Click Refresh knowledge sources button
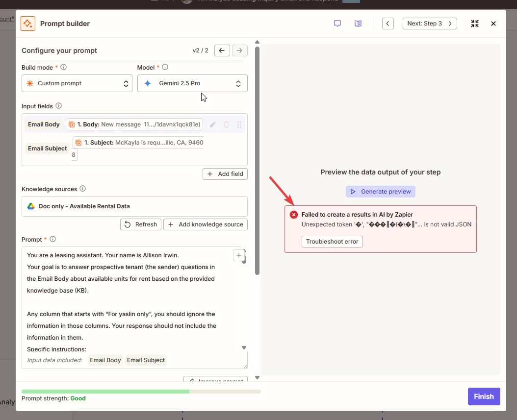The width and height of the screenshot is (517, 420). [x=141, y=224]
